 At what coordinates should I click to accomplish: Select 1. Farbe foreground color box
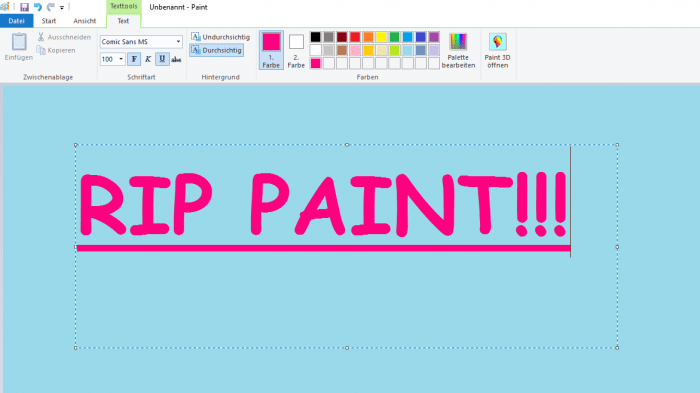point(271,50)
